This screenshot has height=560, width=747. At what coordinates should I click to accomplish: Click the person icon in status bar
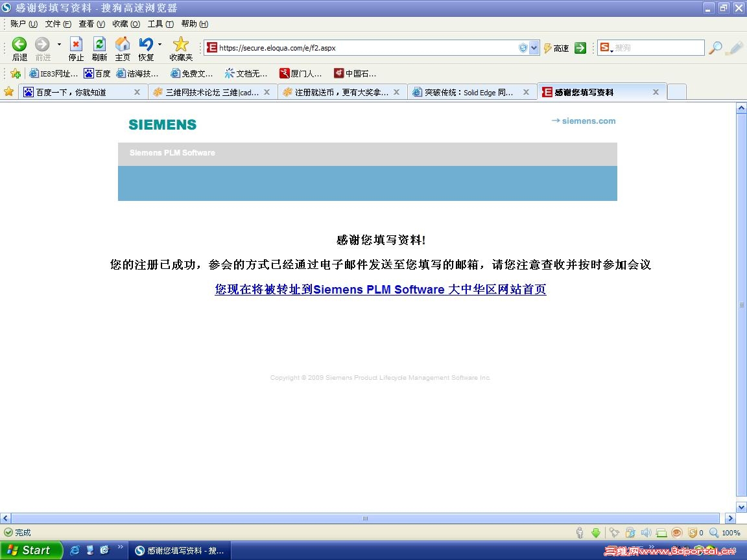pos(580,532)
